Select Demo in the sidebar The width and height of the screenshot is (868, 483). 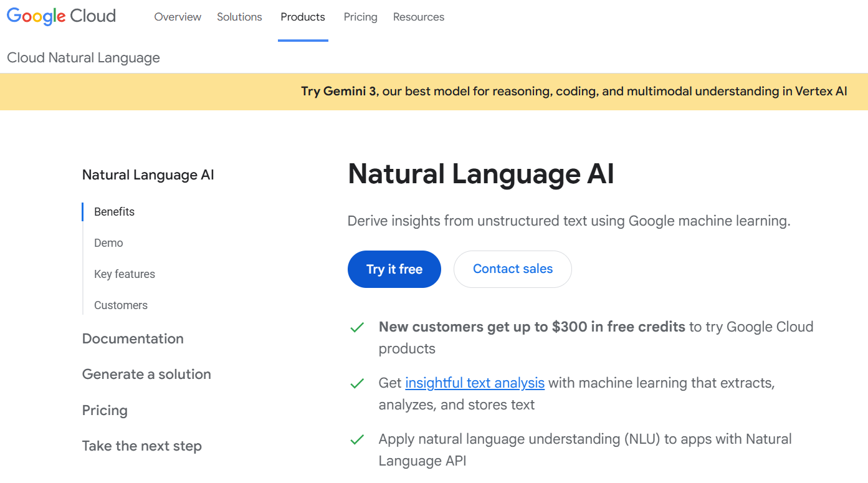pyautogui.click(x=108, y=242)
